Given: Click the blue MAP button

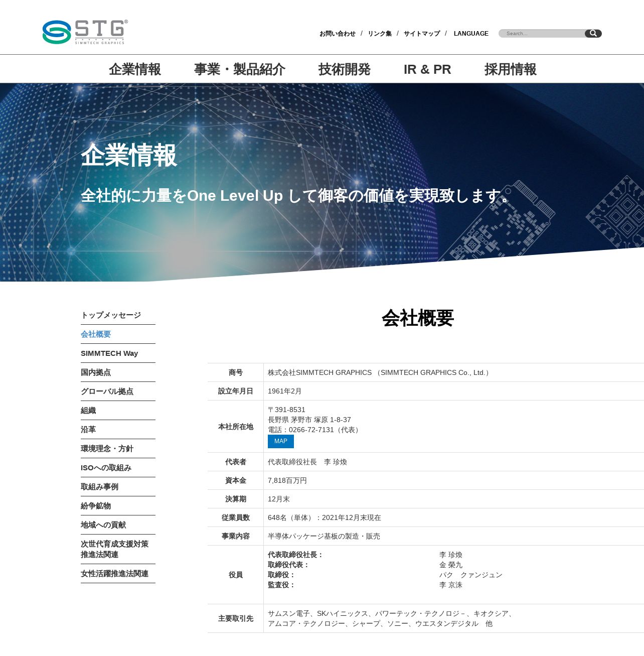Looking at the screenshot, I should click(x=281, y=441).
